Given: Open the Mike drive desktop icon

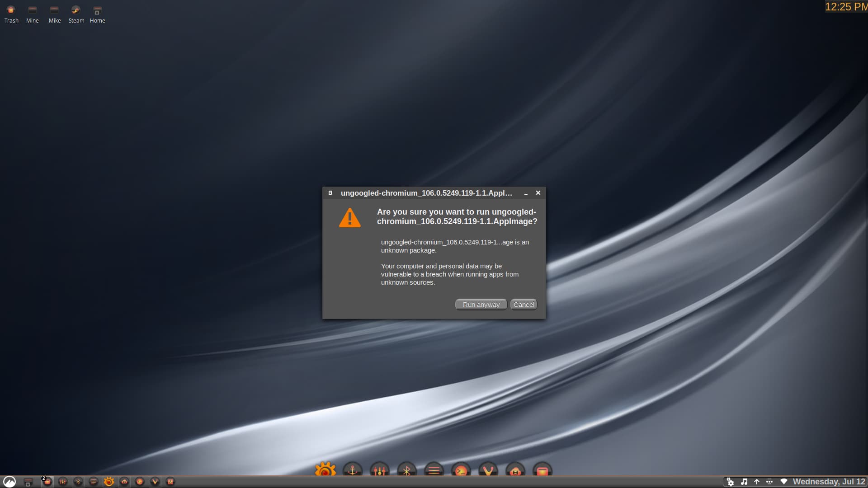Looking at the screenshot, I should click(x=55, y=14).
